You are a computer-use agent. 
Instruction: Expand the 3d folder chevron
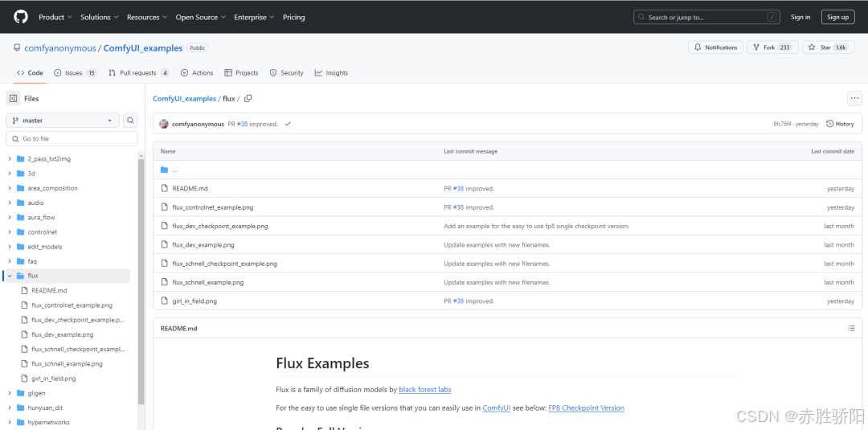[x=10, y=174]
